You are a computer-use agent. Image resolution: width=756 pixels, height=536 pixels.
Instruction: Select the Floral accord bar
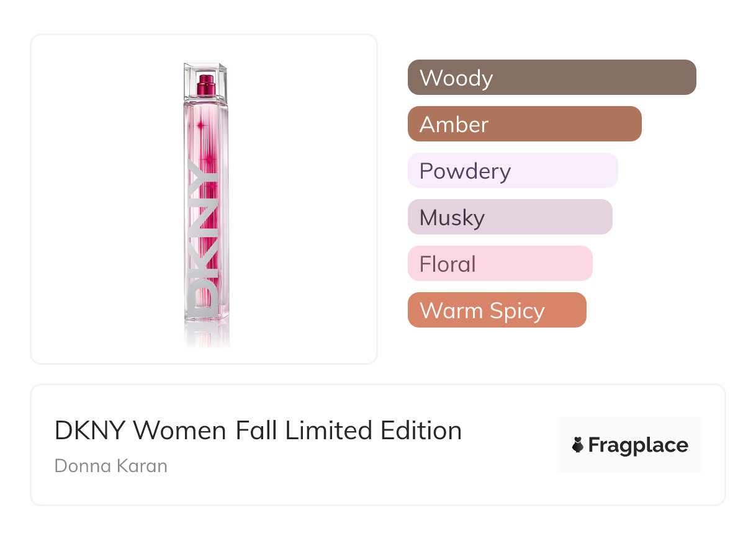[500, 264]
